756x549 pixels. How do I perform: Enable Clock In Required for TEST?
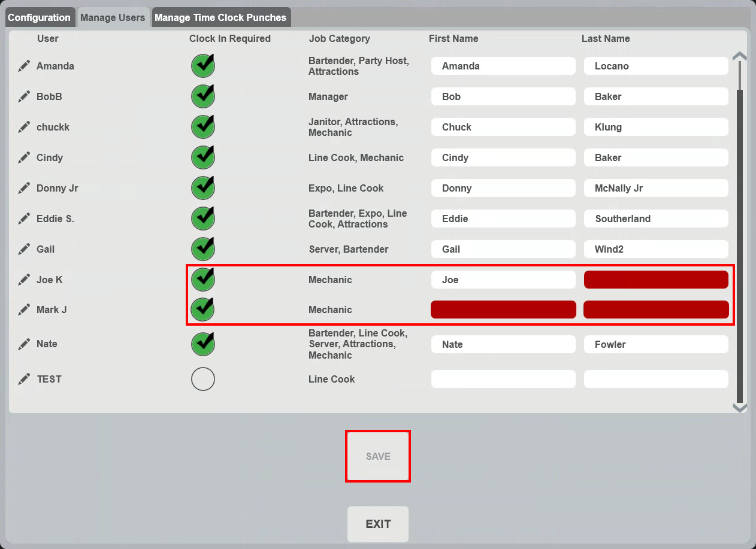203,379
